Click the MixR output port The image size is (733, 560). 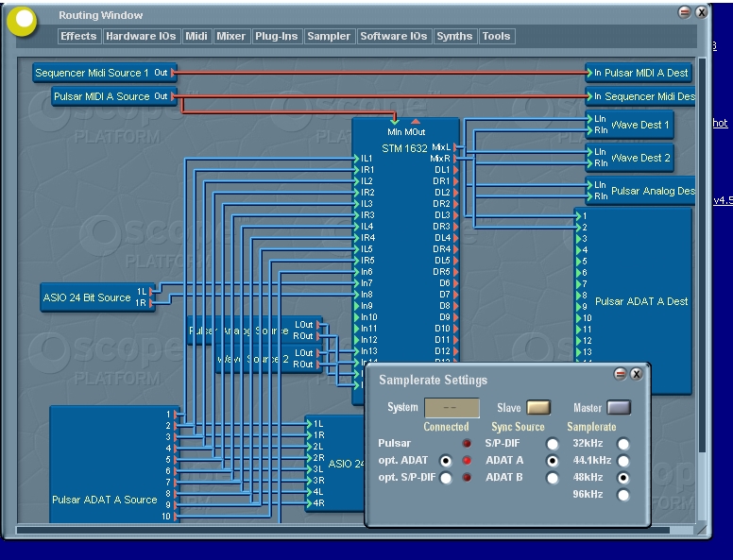[x=456, y=159]
